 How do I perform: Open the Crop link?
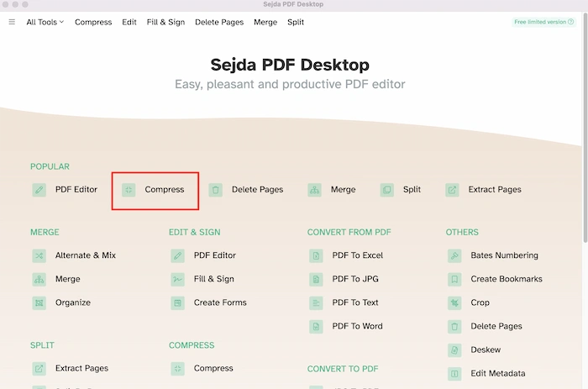480,302
